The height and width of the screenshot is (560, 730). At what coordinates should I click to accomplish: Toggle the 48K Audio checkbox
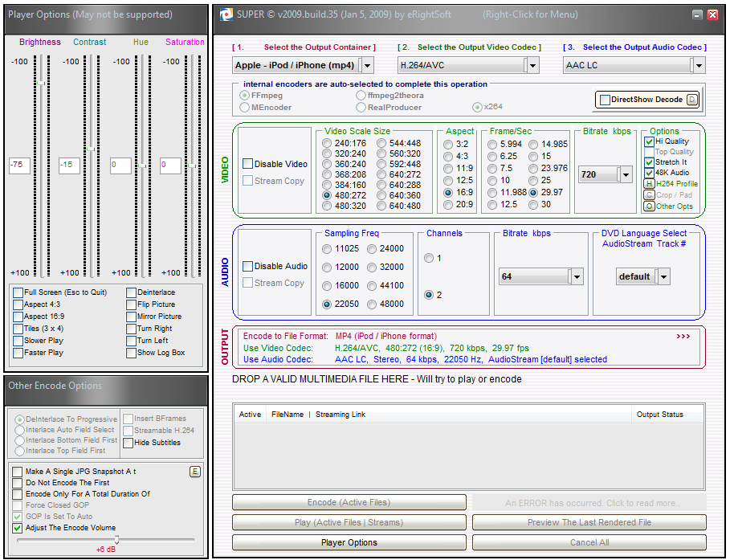(x=649, y=173)
